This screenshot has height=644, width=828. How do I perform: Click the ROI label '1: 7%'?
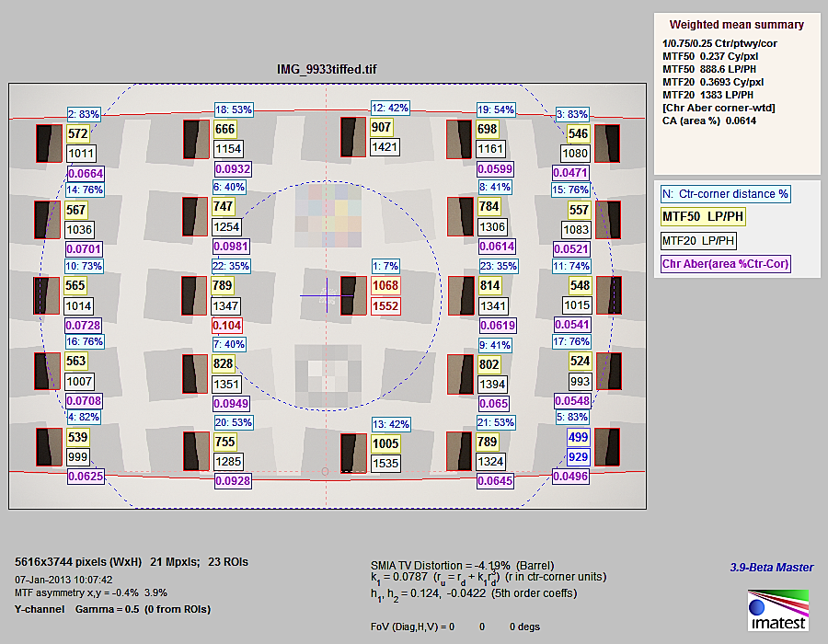[385, 266]
